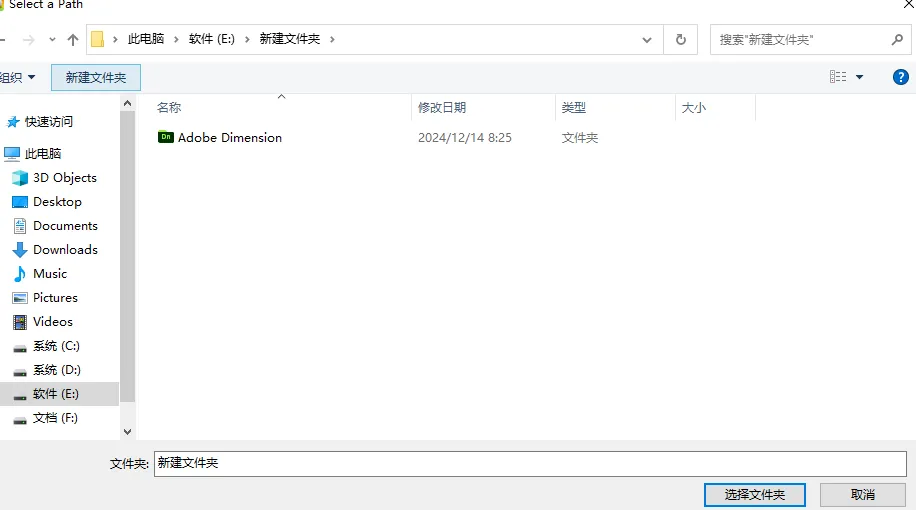This screenshot has width=916, height=510.
Task: Open 系统 (C:) drive in sidebar
Action: [56, 346]
